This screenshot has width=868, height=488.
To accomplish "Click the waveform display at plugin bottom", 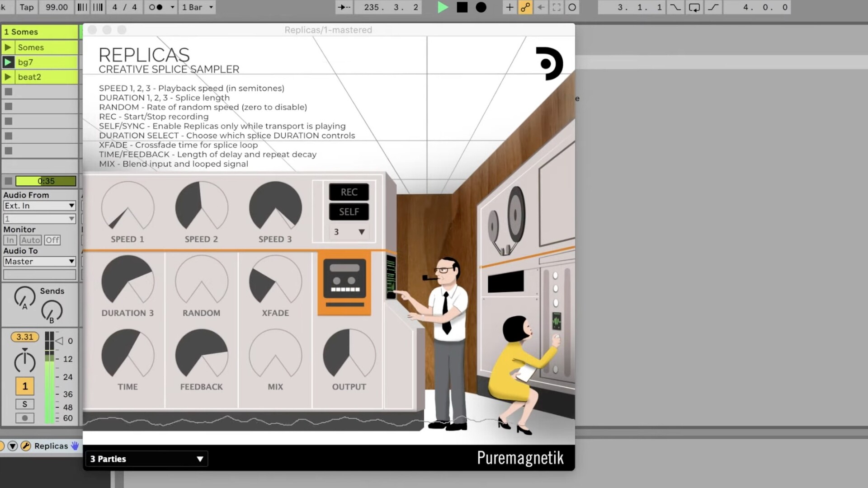I will pos(253,421).
